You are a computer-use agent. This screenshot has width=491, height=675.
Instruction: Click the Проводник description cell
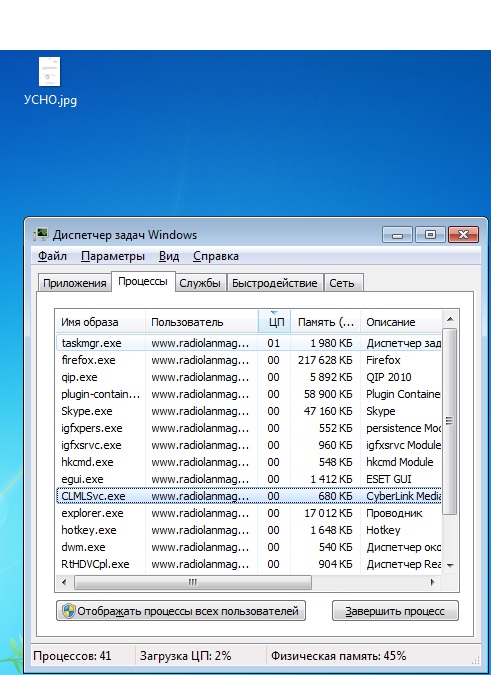coord(394,513)
